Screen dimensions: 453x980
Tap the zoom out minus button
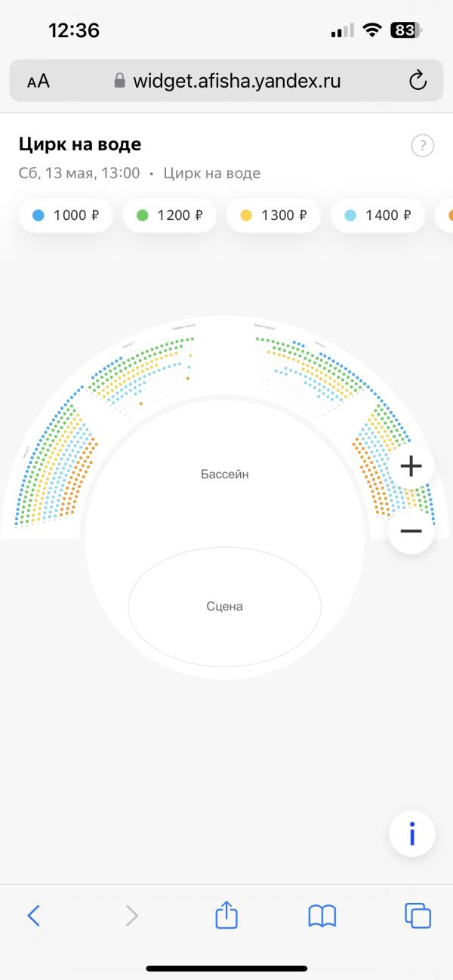tap(411, 531)
